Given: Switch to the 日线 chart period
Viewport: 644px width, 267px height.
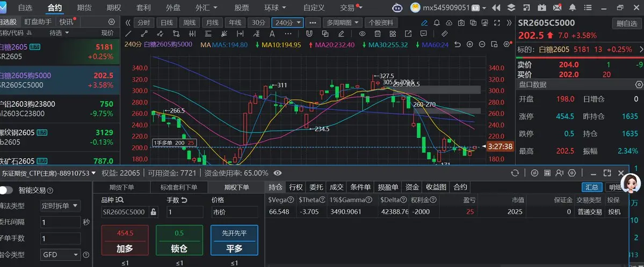Looking at the screenshot, I should 167,23.
